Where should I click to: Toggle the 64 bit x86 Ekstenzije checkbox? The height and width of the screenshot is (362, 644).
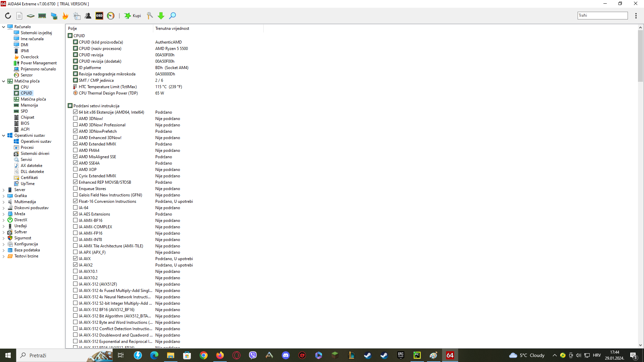click(x=75, y=112)
